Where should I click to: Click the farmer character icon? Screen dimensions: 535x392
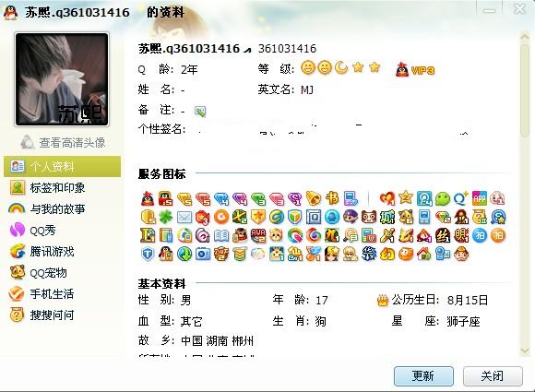click(x=461, y=254)
